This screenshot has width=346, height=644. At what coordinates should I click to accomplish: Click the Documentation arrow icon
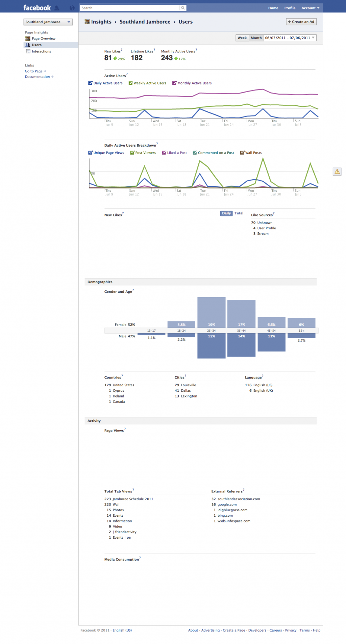(x=52, y=77)
